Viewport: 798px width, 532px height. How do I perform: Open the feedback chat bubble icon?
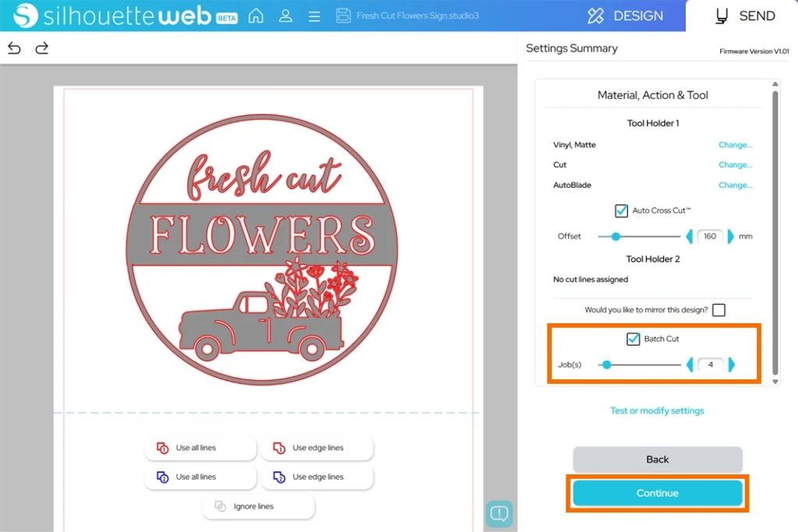pyautogui.click(x=500, y=514)
